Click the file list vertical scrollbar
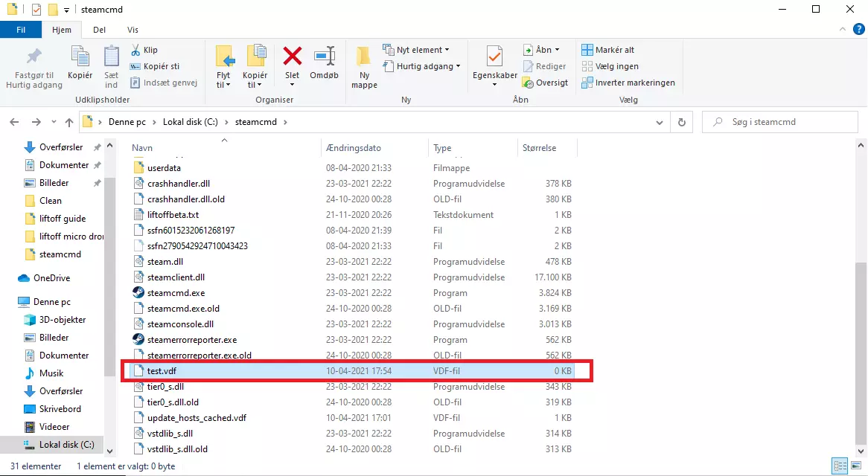This screenshot has width=868, height=476. [861, 353]
